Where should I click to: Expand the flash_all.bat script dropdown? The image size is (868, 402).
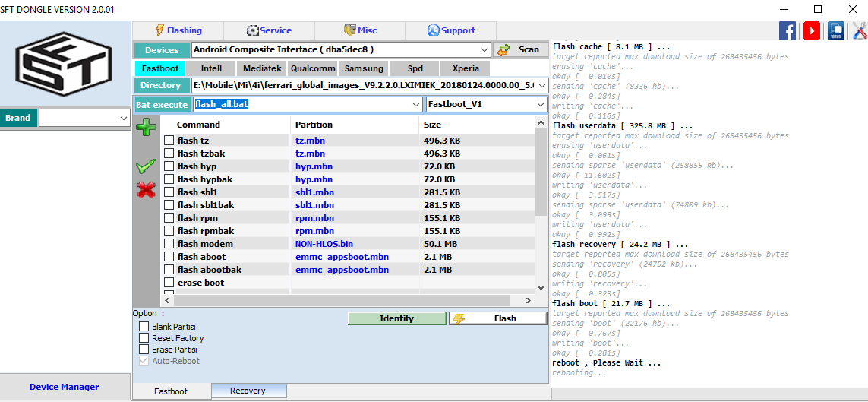[416, 104]
